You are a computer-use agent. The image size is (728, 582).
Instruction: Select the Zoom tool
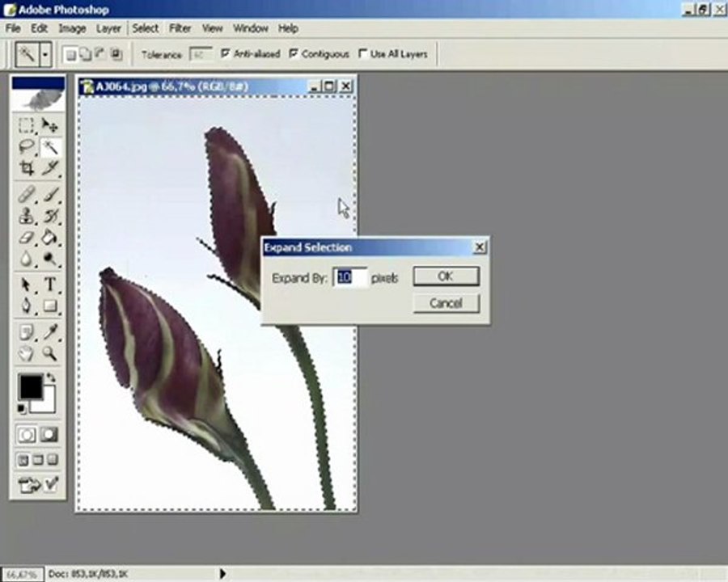[49, 354]
